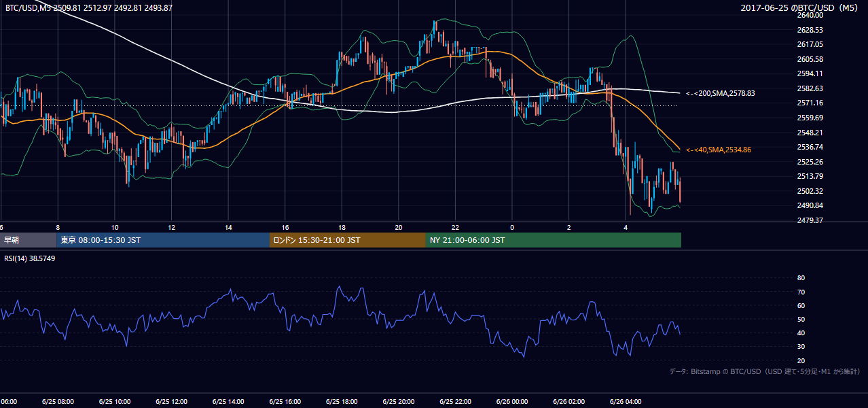Image resolution: width=868 pixels, height=408 pixels.
Task: Select the 200 SMA 2578.83 label
Action: (721, 93)
